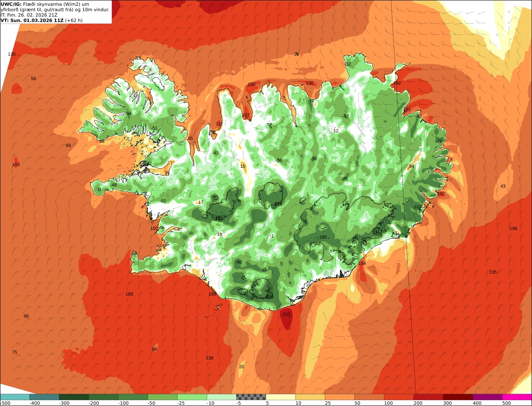Screen dimensions: 532x406
Task: Click the 183 value in the southwest ocean
Action: click(x=129, y=294)
